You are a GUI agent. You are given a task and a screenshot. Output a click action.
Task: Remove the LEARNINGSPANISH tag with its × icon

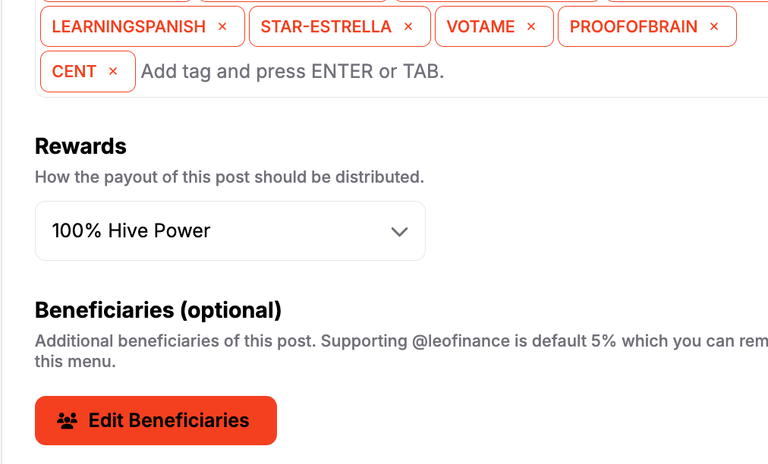[222, 26]
